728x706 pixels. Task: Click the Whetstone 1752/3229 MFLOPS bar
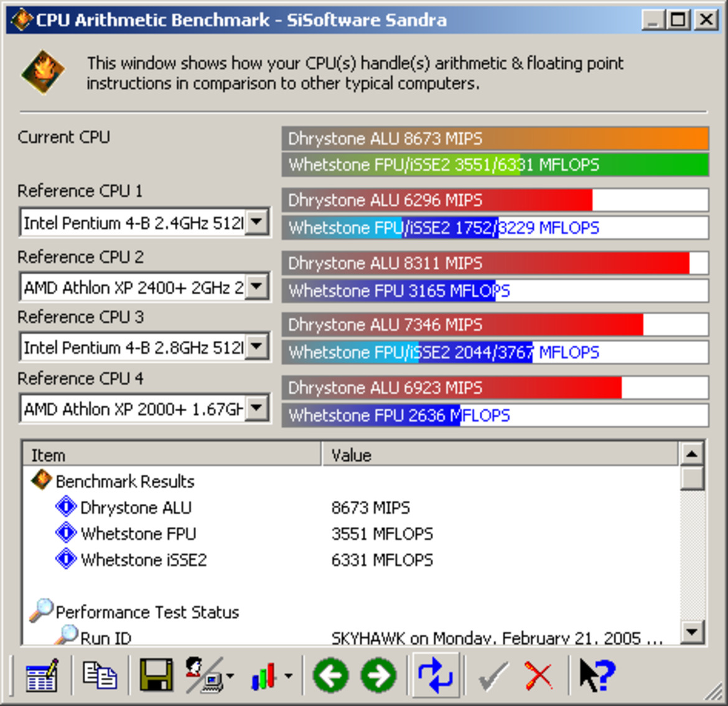pyautogui.click(x=495, y=228)
